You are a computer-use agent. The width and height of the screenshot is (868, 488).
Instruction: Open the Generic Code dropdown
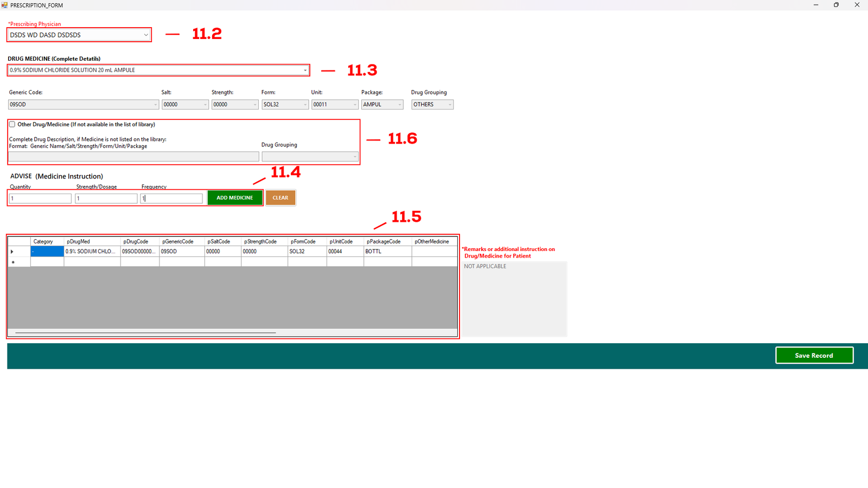(155, 105)
